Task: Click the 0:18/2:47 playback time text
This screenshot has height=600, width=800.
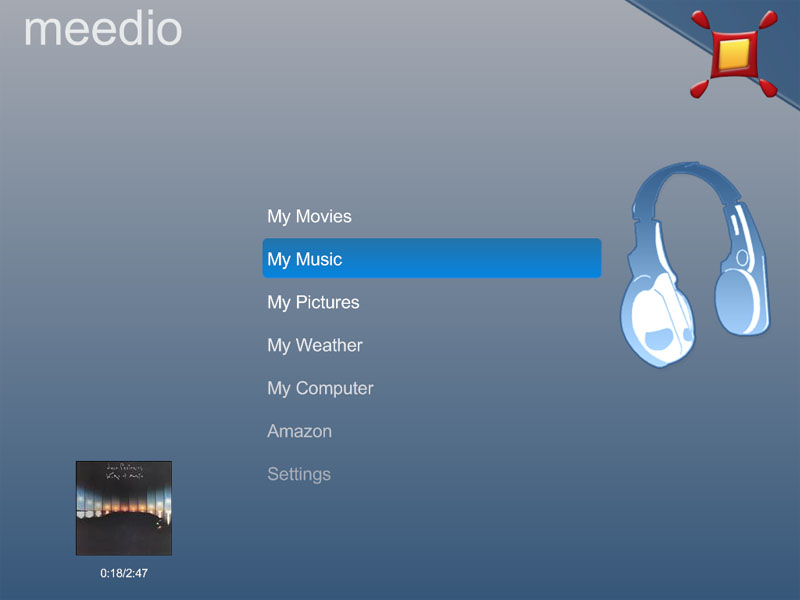Action: (124, 573)
